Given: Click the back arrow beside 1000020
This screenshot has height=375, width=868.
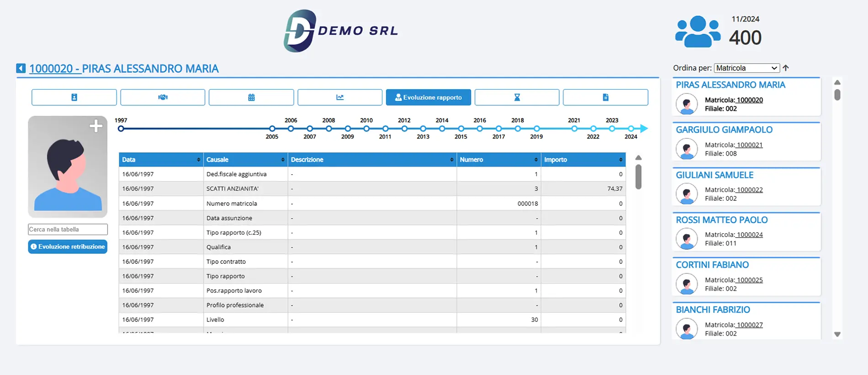Looking at the screenshot, I should pyautogui.click(x=21, y=68).
